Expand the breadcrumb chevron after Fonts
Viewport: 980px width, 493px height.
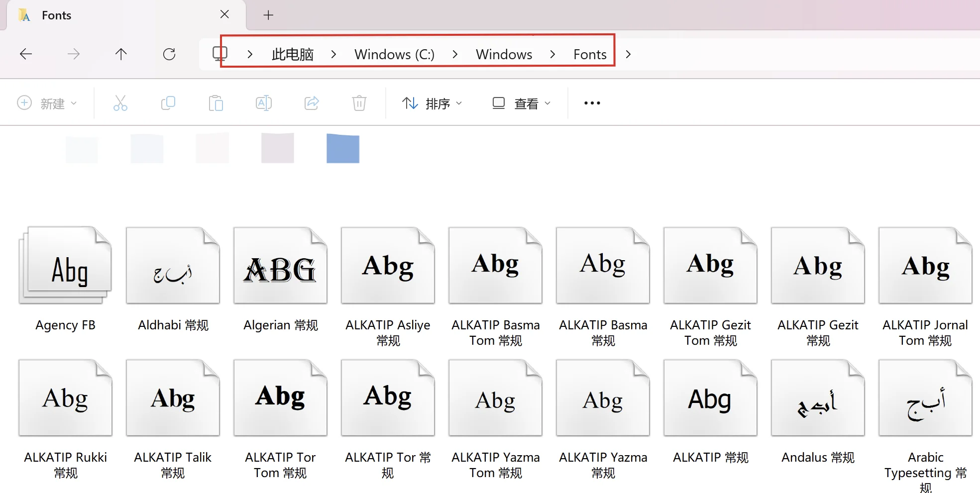click(x=628, y=54)
